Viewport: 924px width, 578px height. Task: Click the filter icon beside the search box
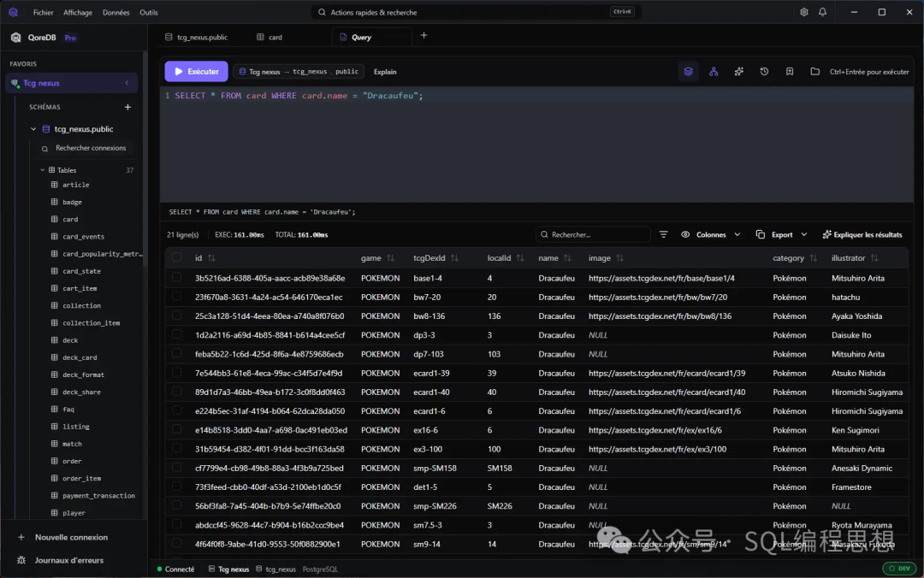coord(663,234)
